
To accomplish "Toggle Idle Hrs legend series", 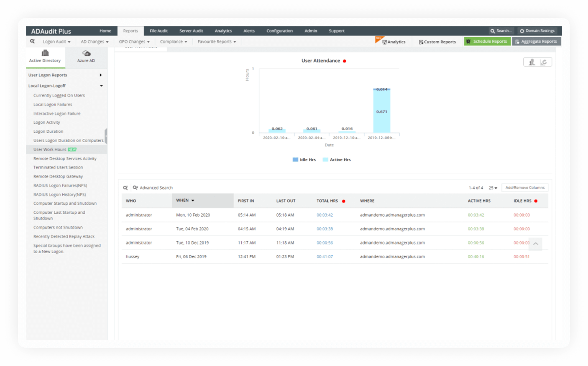I will pos(304,160).
